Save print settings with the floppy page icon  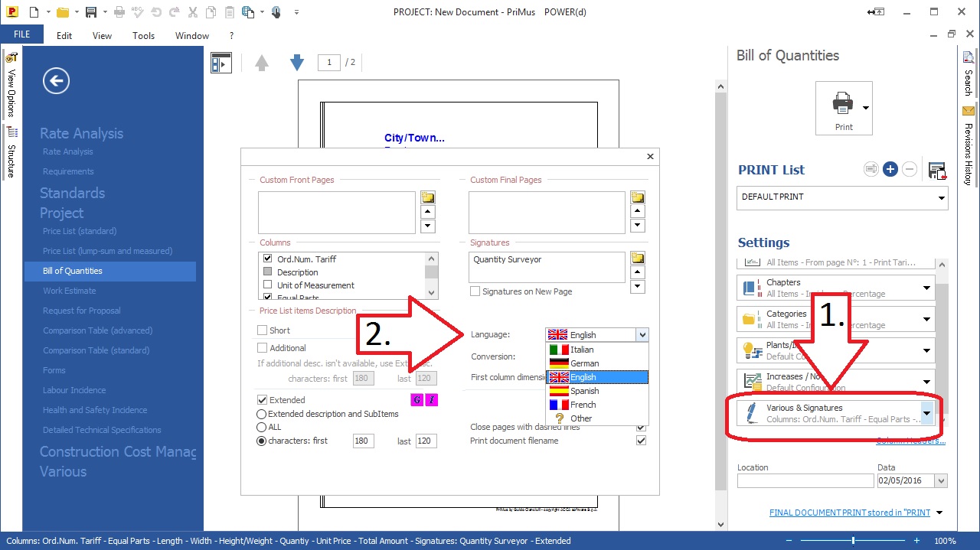click(937, 170)
